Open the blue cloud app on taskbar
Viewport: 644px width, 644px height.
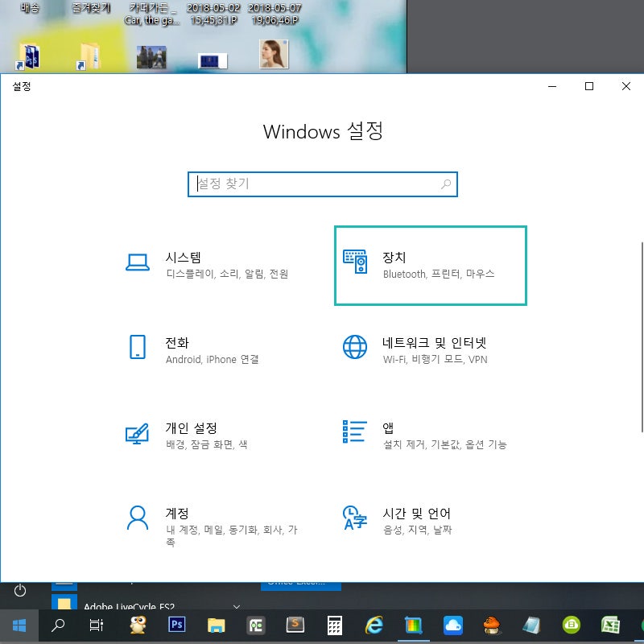[x=453, y=625]
